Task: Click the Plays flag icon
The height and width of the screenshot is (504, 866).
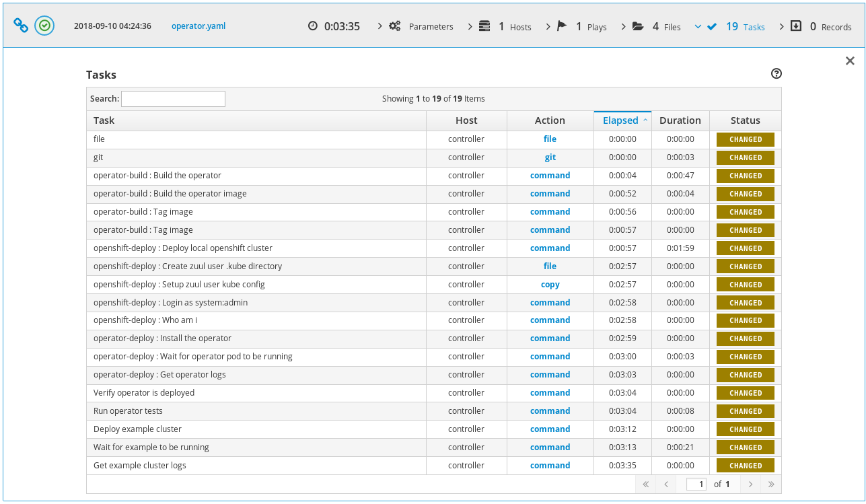Action: click(x=562, y=26)
